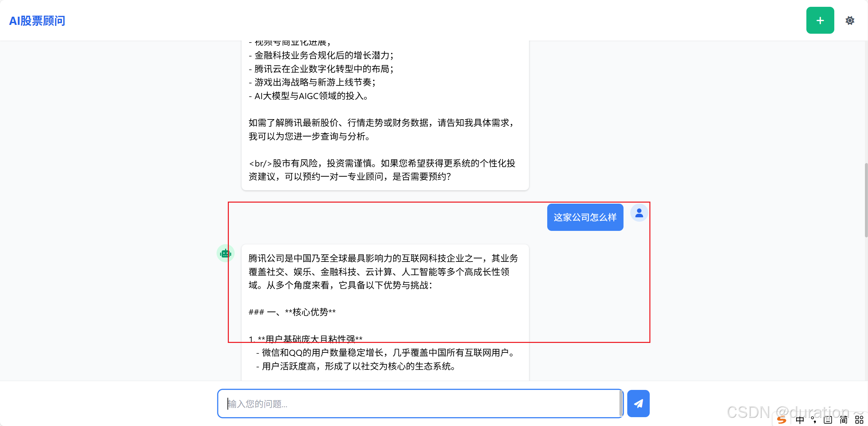Click the line 用户活跃度高，形成了以社交为核心

click(356, 366)
